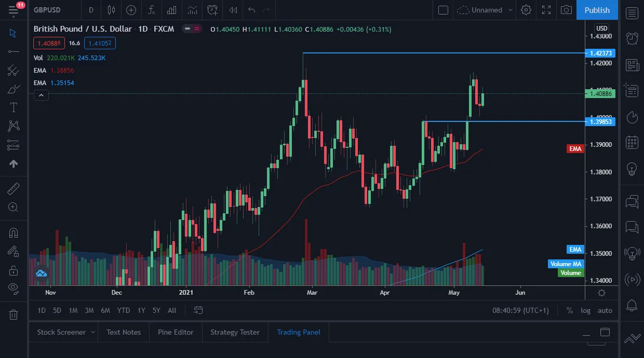Toggle percent scale
This screenshot has height=358, width=644.
[x=570, y=310]
